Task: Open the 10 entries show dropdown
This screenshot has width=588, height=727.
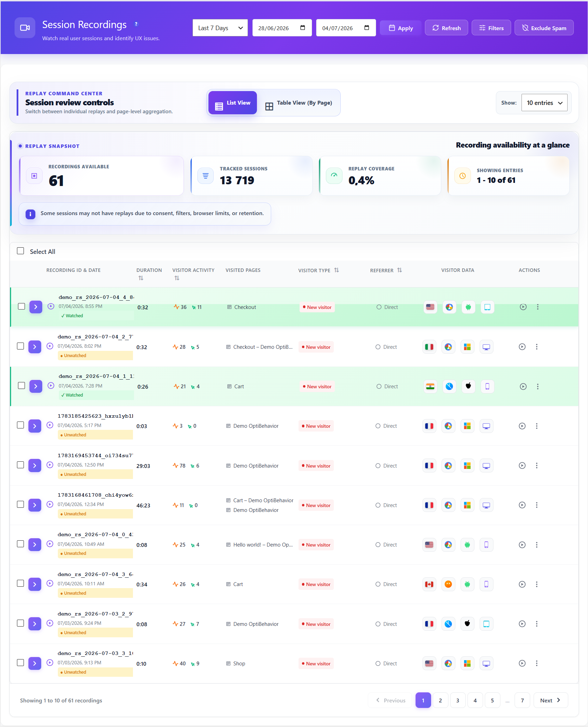Action: click(544, 103)
